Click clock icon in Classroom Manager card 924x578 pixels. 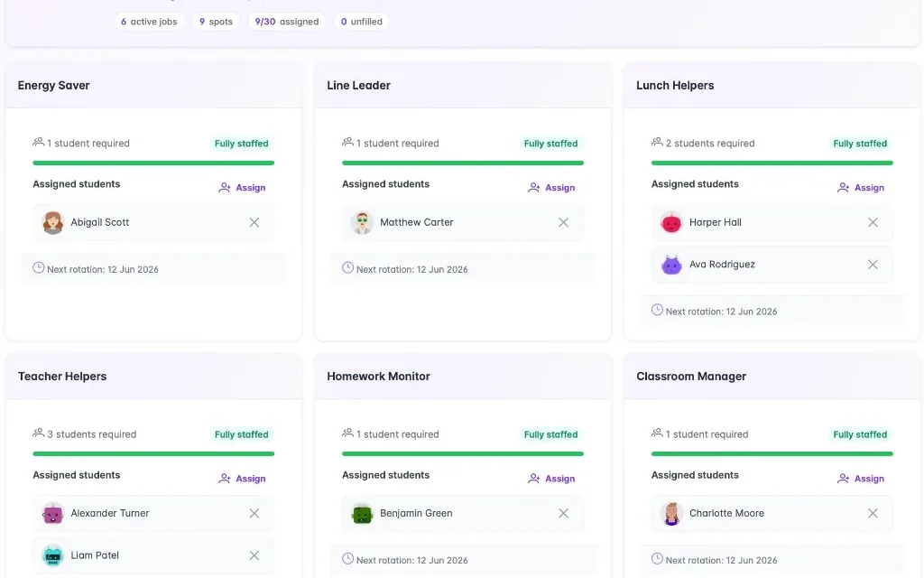click(x=657, y=558)
